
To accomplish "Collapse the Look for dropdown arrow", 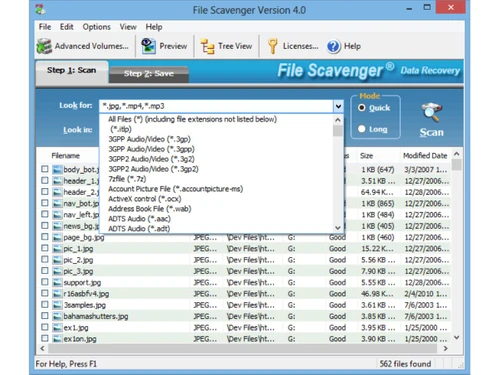I will (x=338, y=106).
